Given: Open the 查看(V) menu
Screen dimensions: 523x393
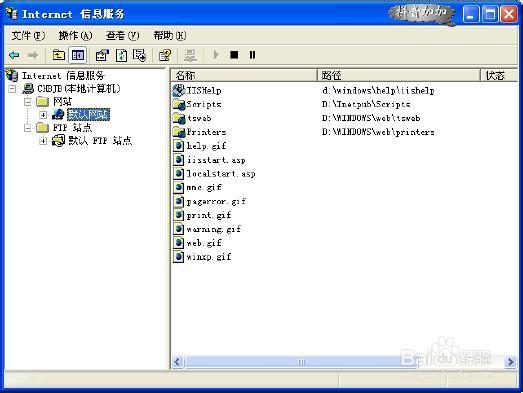Looking at the screenshot, I should (x=123, y=35).
